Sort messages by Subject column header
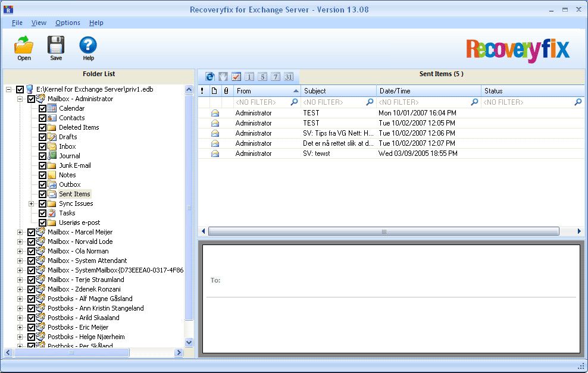588x373 pixels. (339, 90)
